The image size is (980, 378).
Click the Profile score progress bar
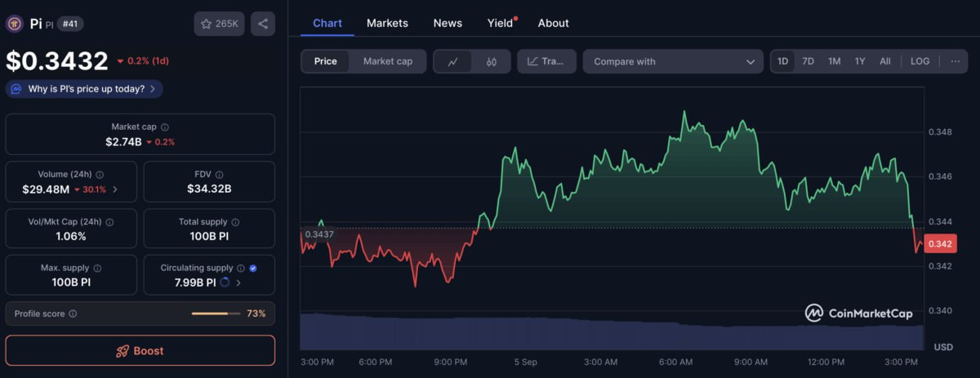tap(216, 314)
